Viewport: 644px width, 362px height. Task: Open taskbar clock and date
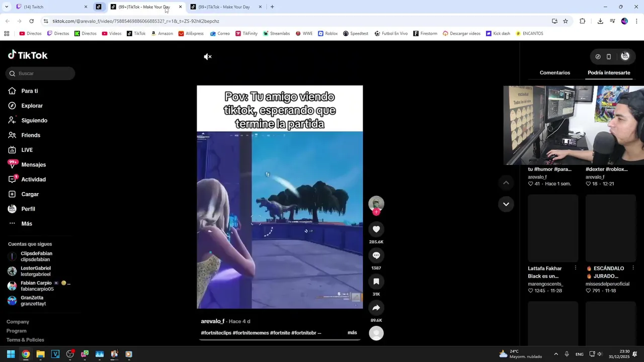[619, 354]
